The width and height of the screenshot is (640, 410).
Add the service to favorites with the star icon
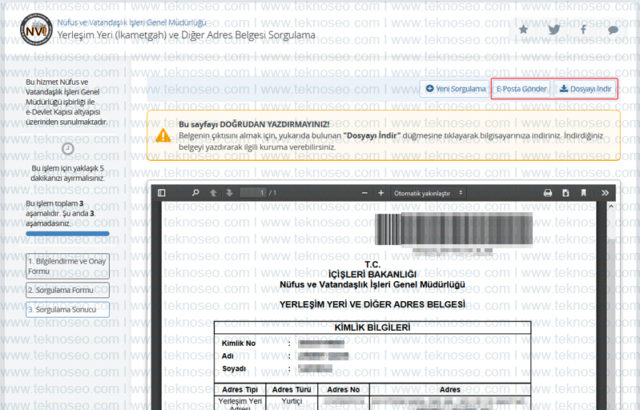pyautogui.click(x=523, y=29)
